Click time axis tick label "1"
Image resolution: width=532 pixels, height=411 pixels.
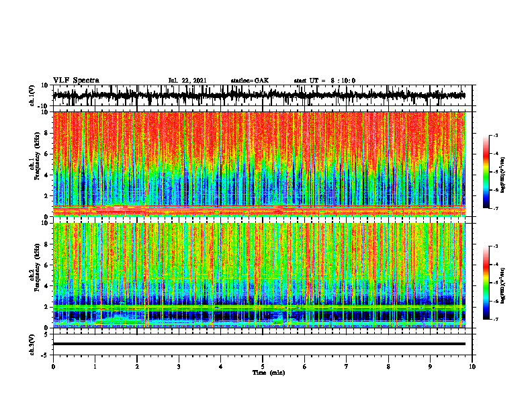(95, 367)
